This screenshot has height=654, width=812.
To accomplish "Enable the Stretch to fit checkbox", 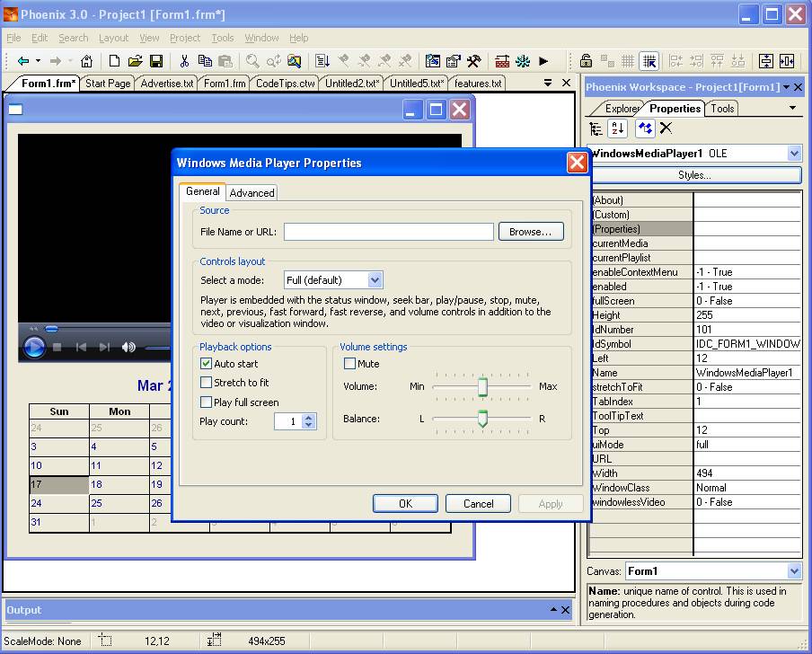I will 206,383.
